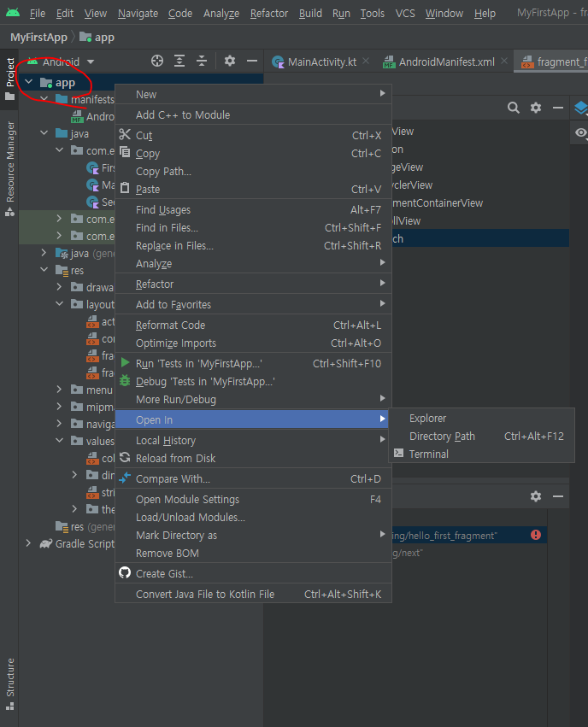The height and width of the screenshot is (727, 588).
Task: Open the Build menu
Action: [310, 14]
